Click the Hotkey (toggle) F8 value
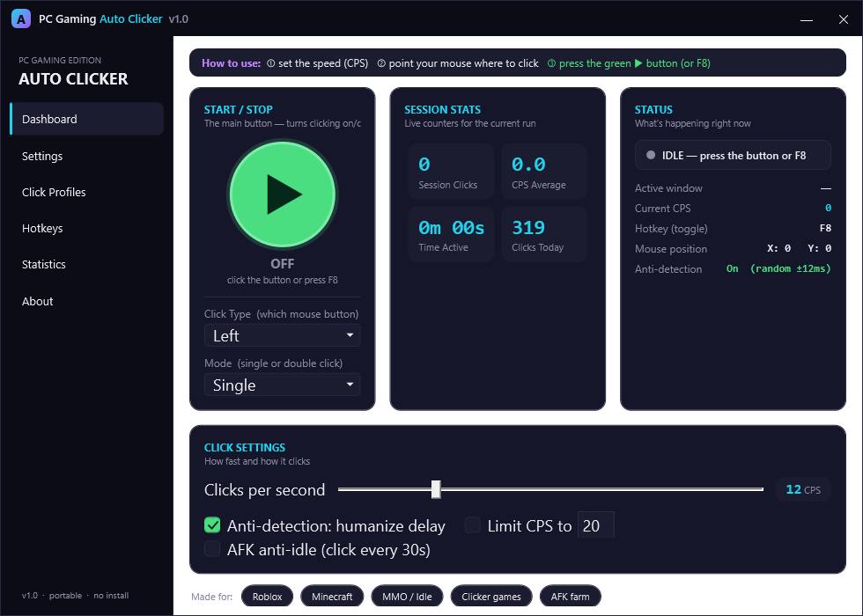 (x=825, y=228)
